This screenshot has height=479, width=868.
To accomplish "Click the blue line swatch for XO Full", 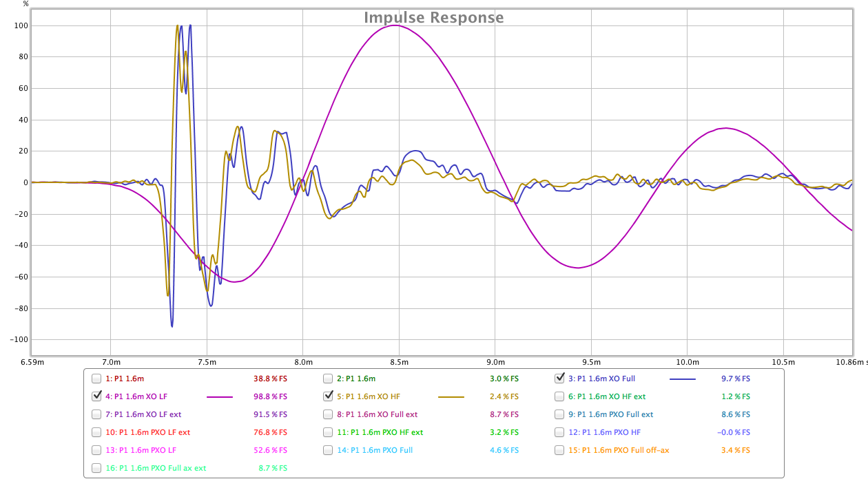I will (x=683, y=379).
